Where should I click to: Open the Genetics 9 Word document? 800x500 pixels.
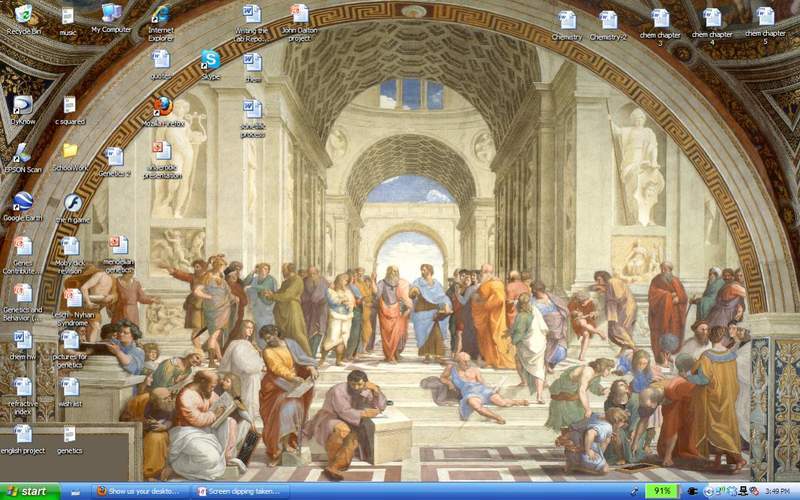click(x=115, y=162)
